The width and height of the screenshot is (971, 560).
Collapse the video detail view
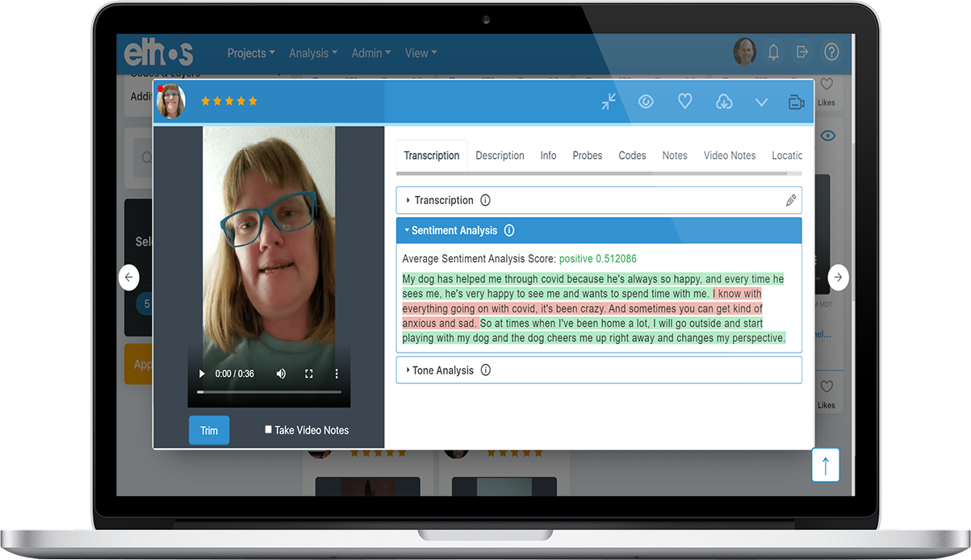(608, 102)
